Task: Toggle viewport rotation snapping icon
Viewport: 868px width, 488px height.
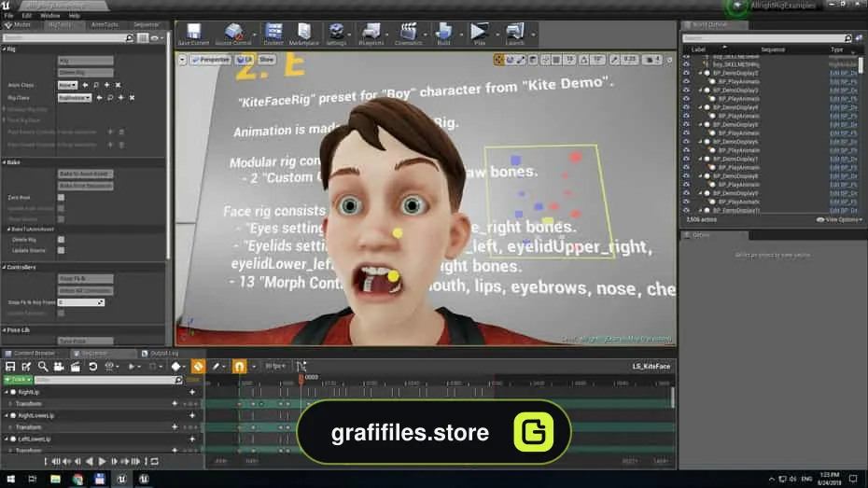Action: 584,60
